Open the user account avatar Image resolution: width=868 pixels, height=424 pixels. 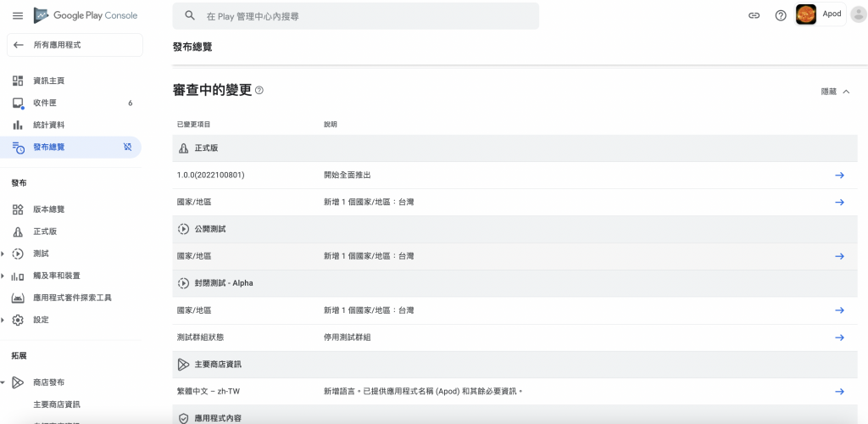tap(858, 15)
